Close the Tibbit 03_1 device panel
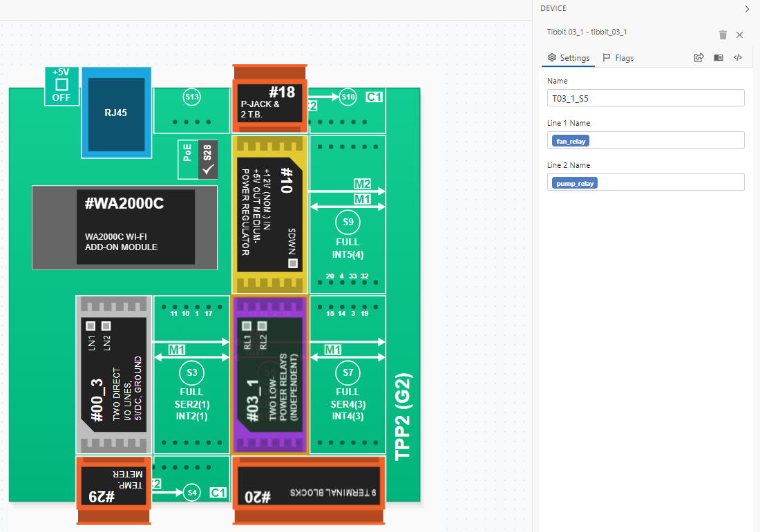Viewport: 760px width, 532px height. [x=739, y=35]
